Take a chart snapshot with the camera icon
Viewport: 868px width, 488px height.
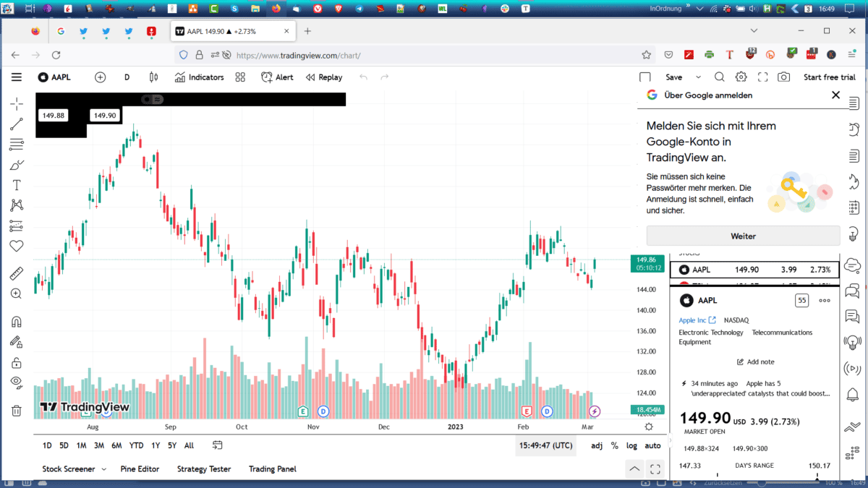click(783, 77)
